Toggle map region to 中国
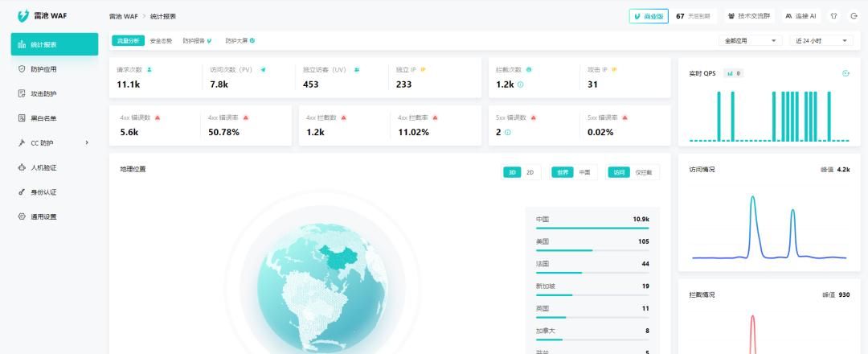868x354 pixels. (584, 172)
